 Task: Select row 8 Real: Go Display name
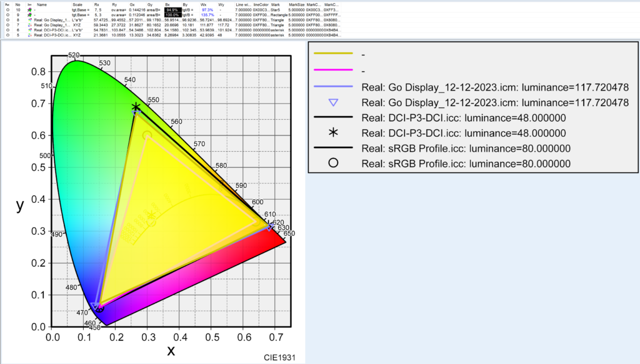52,20
